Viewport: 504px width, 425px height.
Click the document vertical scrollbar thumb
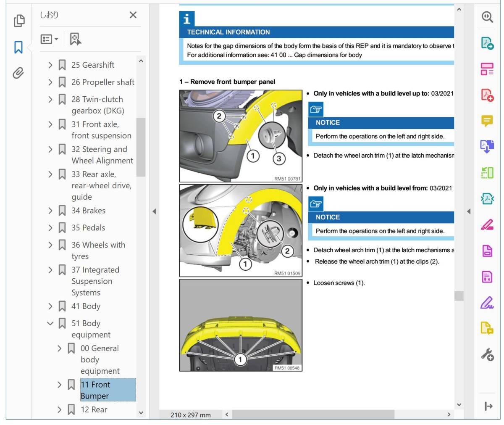(x=459, y=296)
